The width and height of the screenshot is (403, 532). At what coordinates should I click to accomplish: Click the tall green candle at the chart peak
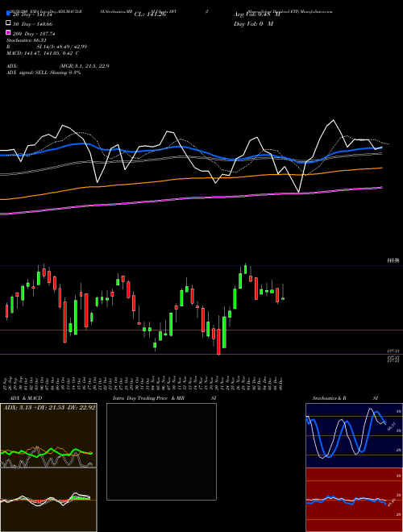(x=245, y=269)
